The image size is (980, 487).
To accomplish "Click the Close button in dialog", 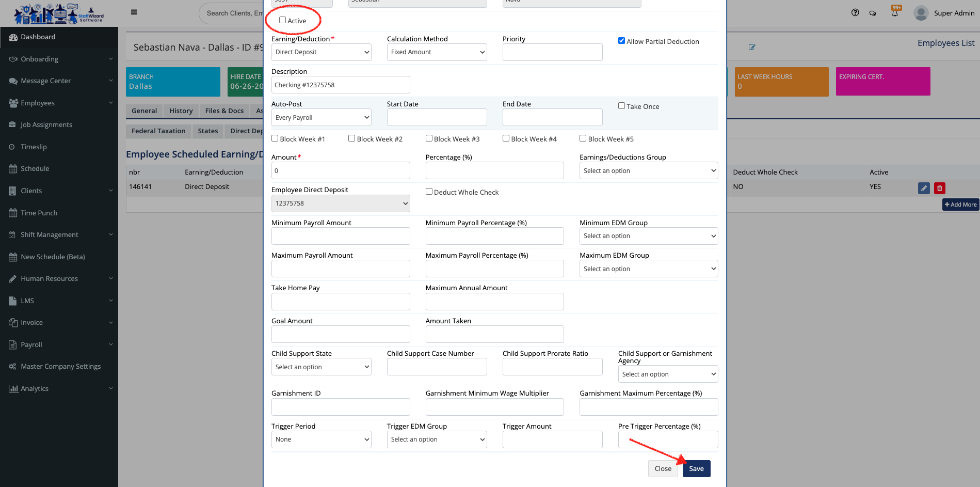I will click(x=663, y=468).
